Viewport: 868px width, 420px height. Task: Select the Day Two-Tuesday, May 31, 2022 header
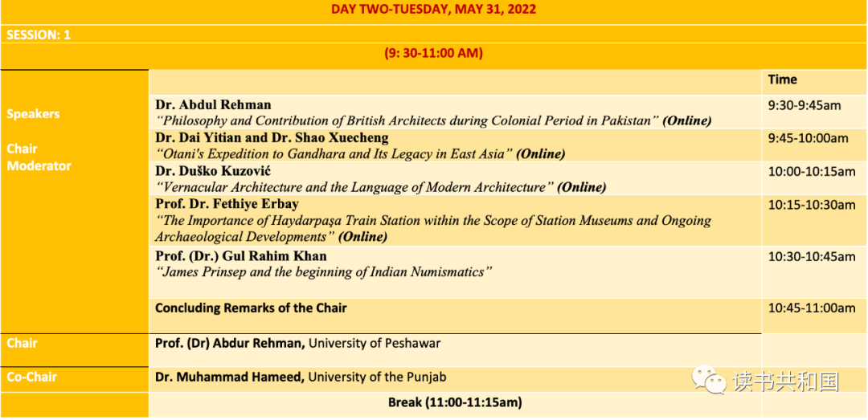click(x=433, y=10)
